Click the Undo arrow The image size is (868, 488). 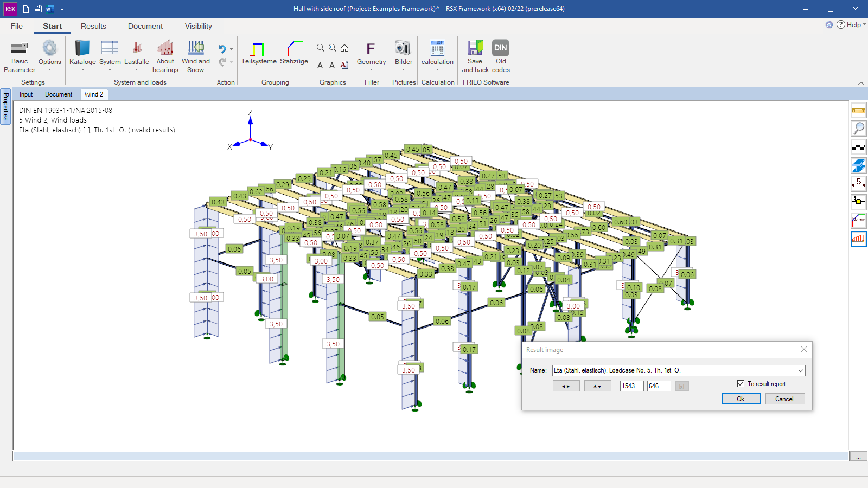click(x=222, y=49)
